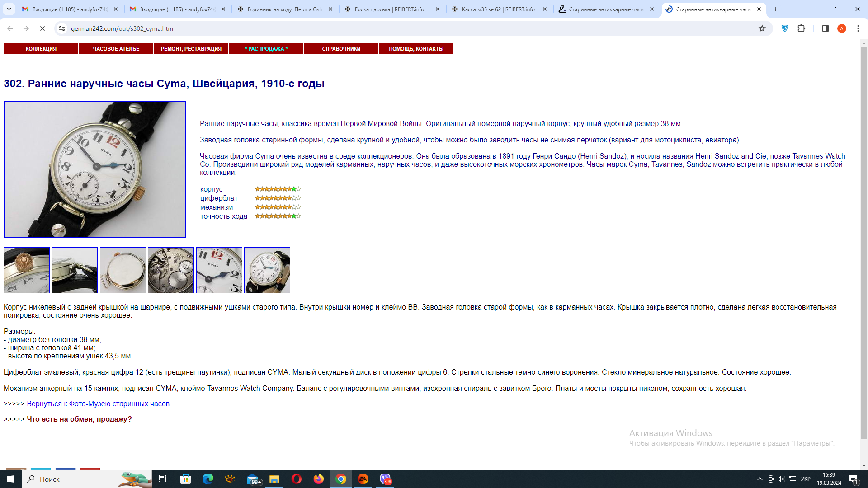Bookmark this page with the star icon

click(x=762, y=28)
